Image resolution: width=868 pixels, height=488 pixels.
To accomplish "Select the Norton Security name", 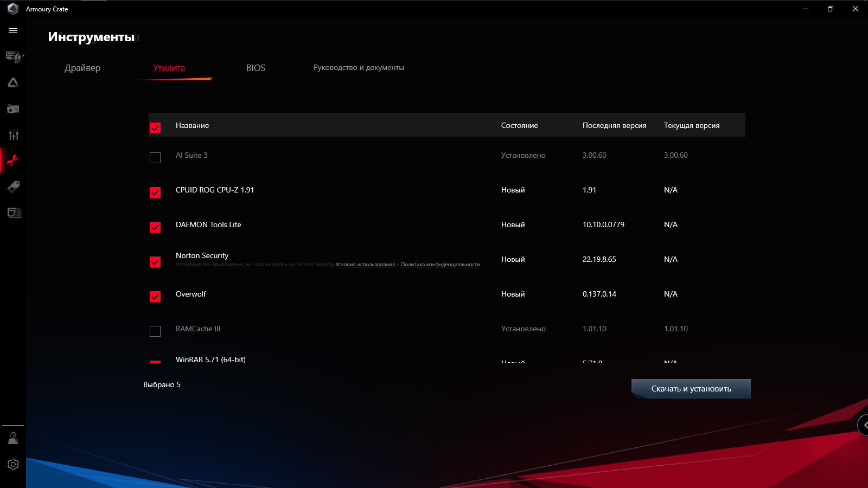I will click(202, 255).
